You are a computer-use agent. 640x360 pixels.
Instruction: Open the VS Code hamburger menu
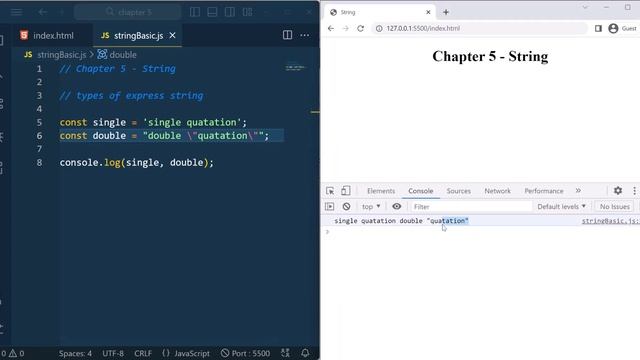point(16,12)
